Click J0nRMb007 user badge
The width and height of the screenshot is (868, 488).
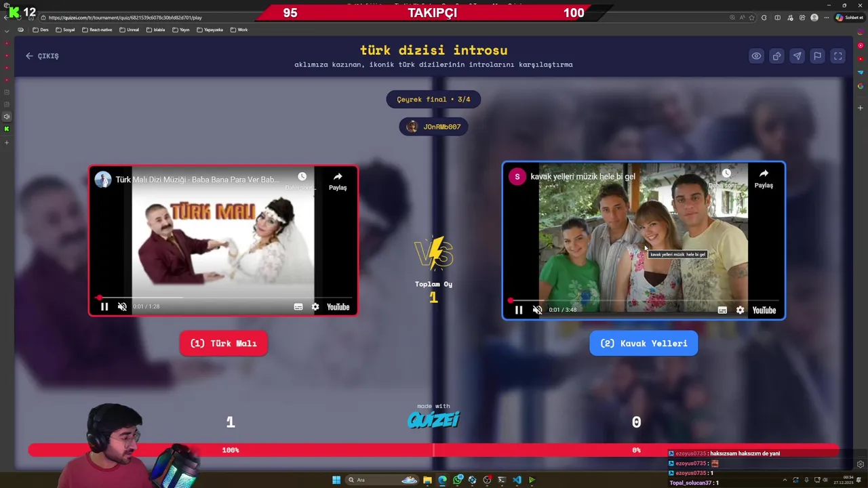pos(433,127)
